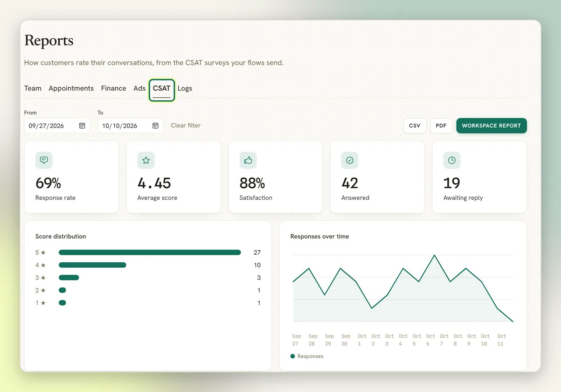Click the Score distribution heading

(x=61, y=236)
